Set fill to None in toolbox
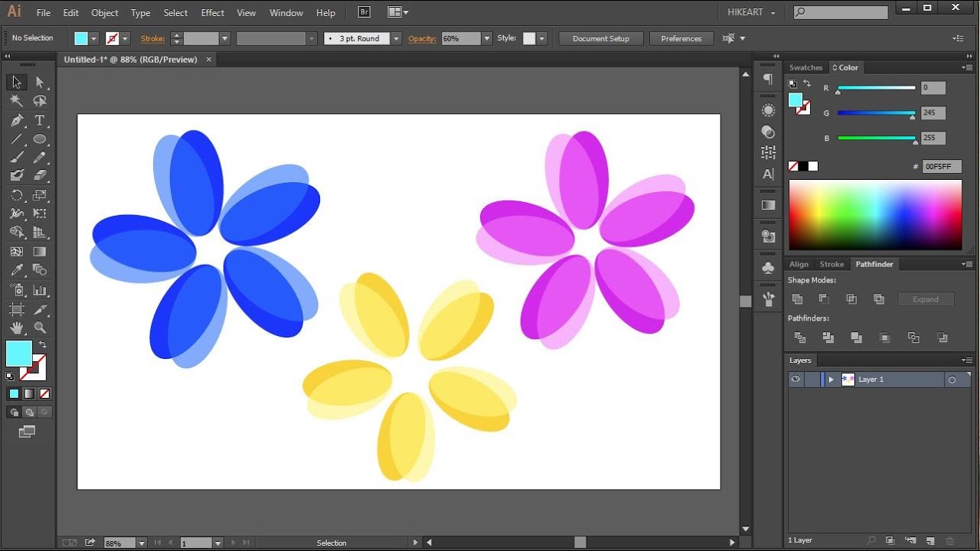The image size is (980, 551). pyautogui.click(x=44, y=394)
